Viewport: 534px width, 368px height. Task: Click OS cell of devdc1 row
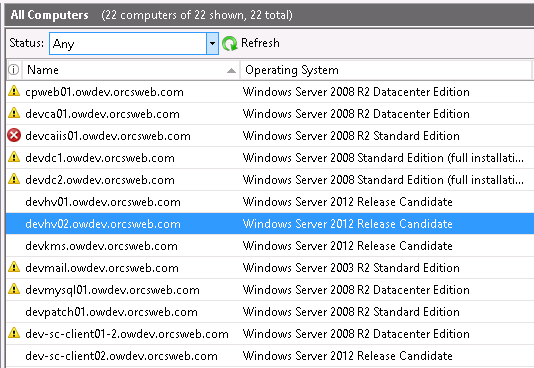pos(383,158)
